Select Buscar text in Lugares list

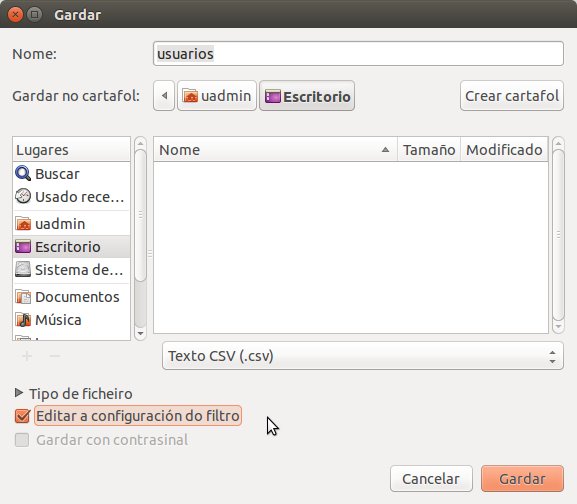point(57,174)
